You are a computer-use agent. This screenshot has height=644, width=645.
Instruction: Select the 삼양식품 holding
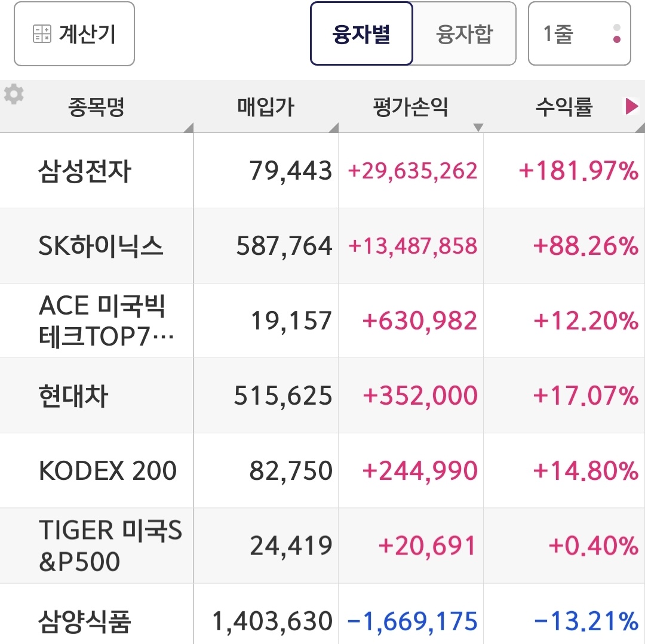(x=84, y=621)
